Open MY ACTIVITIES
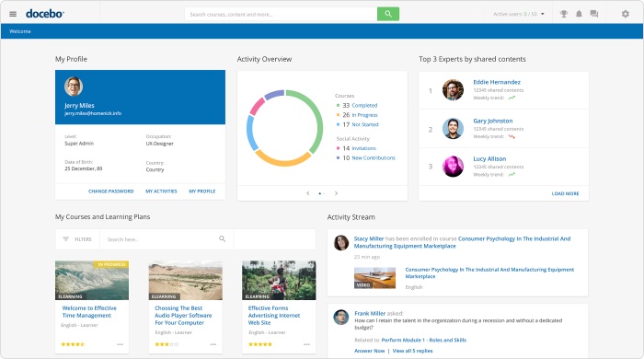 point(161,191)
